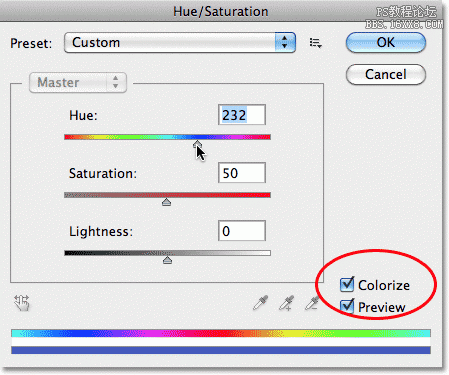Click the bottom blue result color bar
The width and height of the screenshot is (449, 375).
(x=221, y=350)
